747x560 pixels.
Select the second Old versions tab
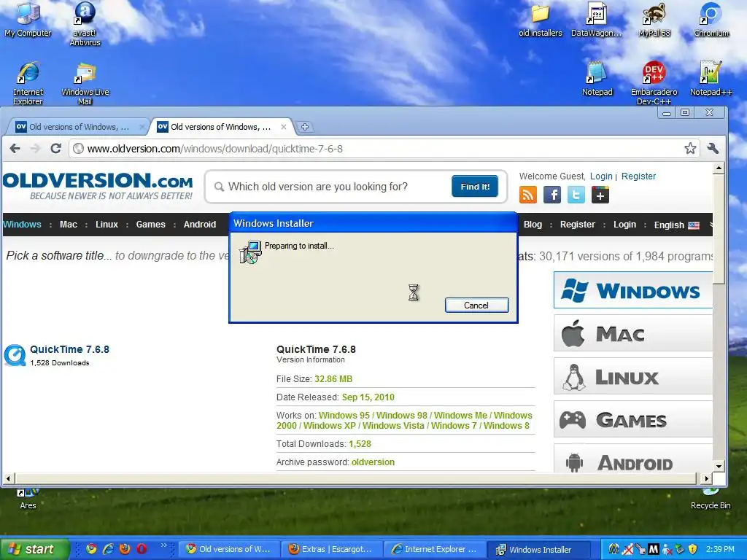220,127
